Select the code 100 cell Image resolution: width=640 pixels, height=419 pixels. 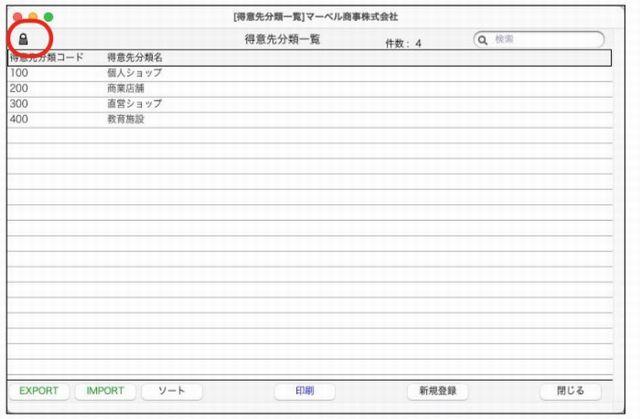pyautogui.click(x=20, y=73)
